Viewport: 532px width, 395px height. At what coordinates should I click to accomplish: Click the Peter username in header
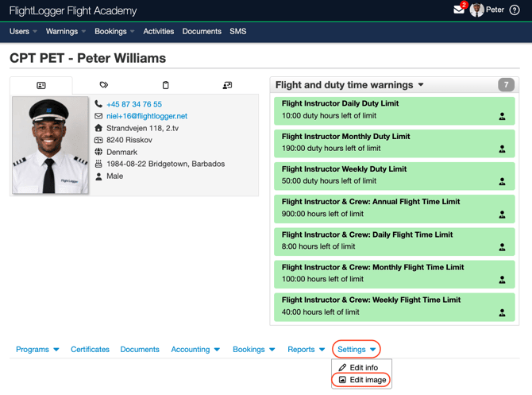point(495,10)
